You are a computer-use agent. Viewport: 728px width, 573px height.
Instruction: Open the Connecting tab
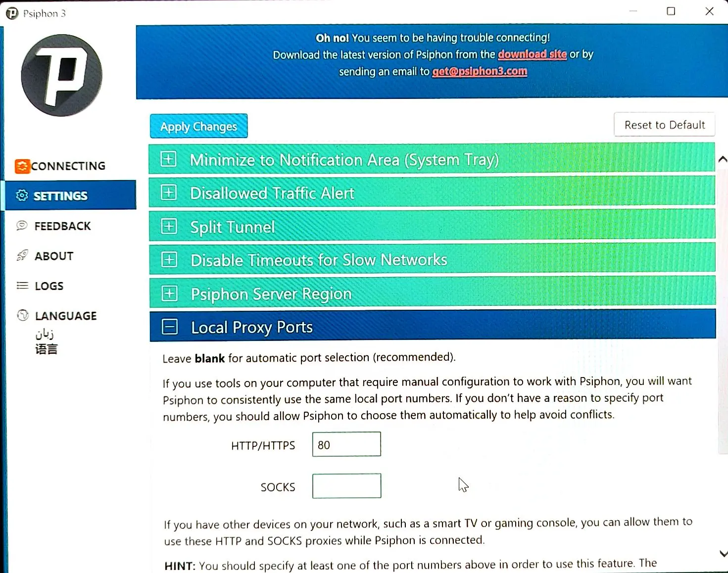point(60,166)
